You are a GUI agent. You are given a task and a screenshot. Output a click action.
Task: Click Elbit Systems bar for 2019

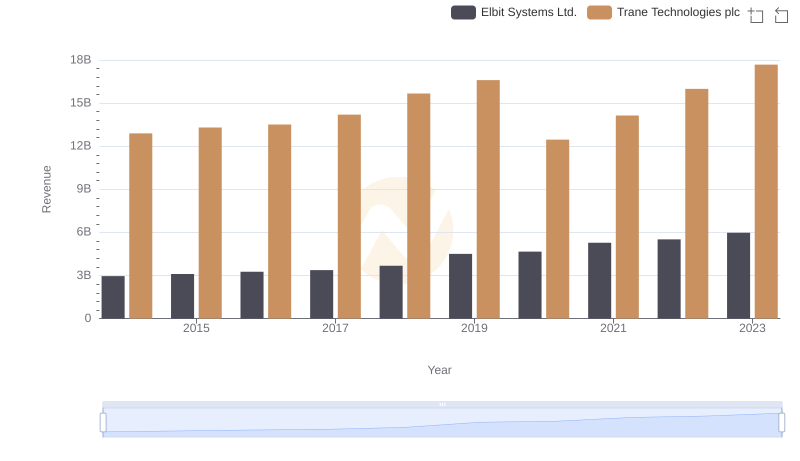point(460,286)
